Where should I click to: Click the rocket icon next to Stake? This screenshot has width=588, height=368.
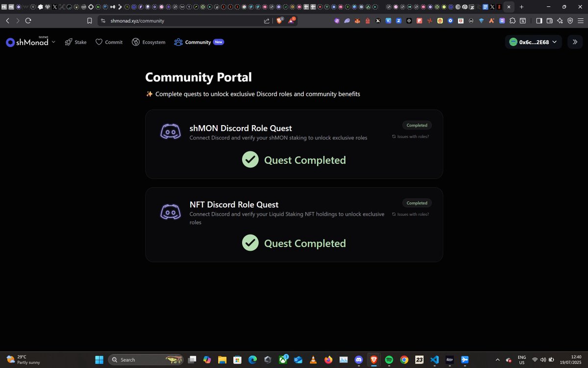69,42
